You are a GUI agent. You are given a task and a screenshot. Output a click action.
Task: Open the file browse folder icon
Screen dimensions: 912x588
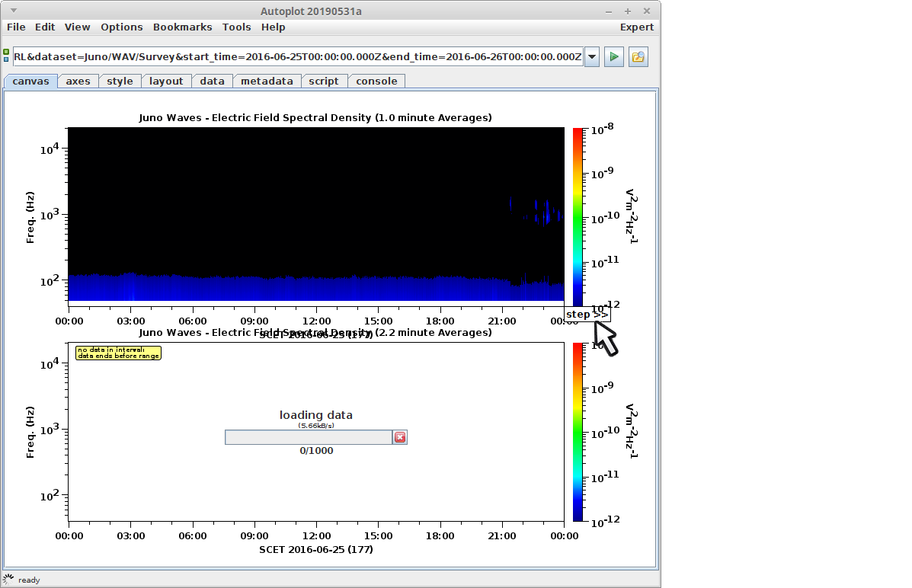(x=638, y=57)
